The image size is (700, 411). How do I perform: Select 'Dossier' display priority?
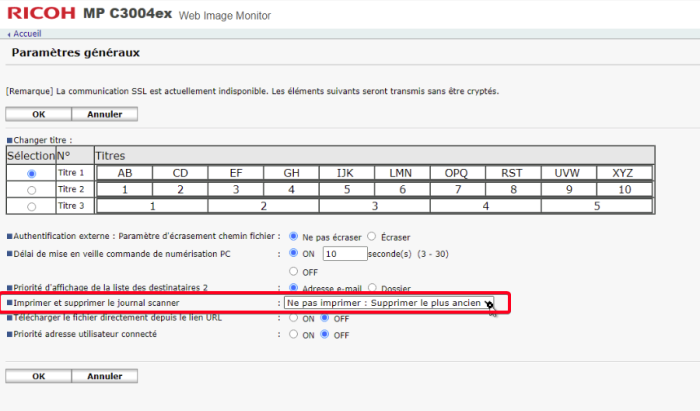coord(372,288)
